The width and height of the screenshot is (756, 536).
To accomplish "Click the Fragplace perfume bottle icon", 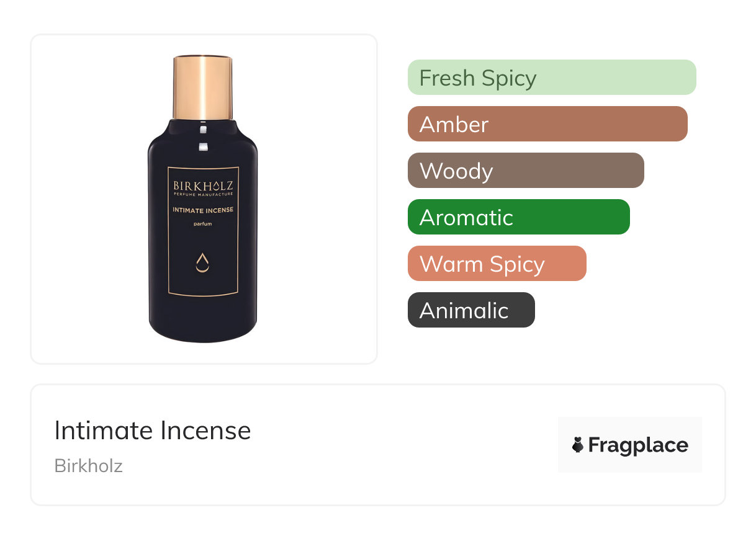I will [578, 445].
